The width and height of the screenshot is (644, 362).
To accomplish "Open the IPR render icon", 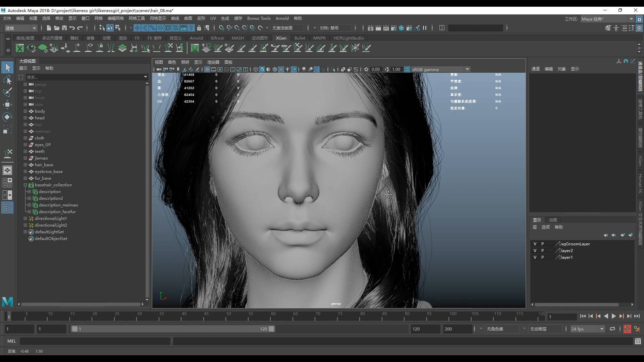I will click(x=386, y=28).
